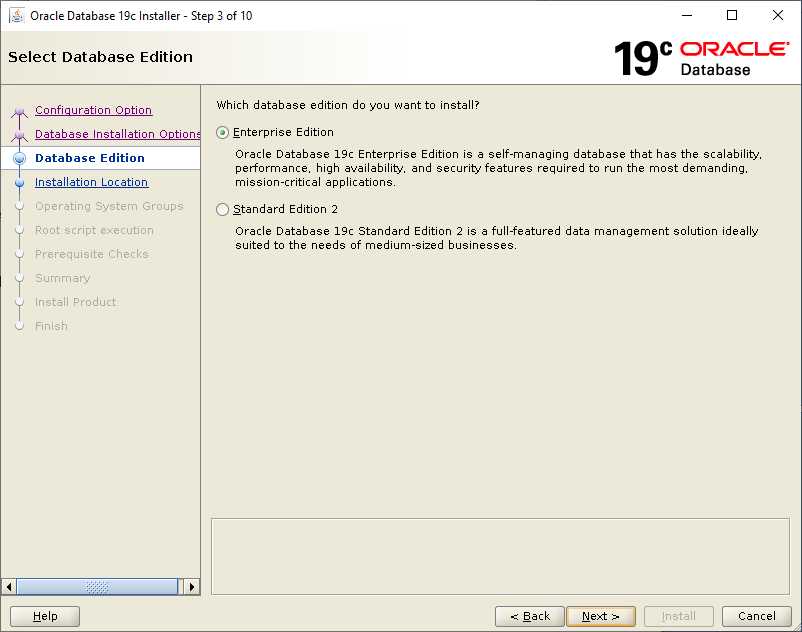The height and width of the screenshot is (632, 802).
Task: Click the Oracle 19c Database logo
Action: (701, 58)
